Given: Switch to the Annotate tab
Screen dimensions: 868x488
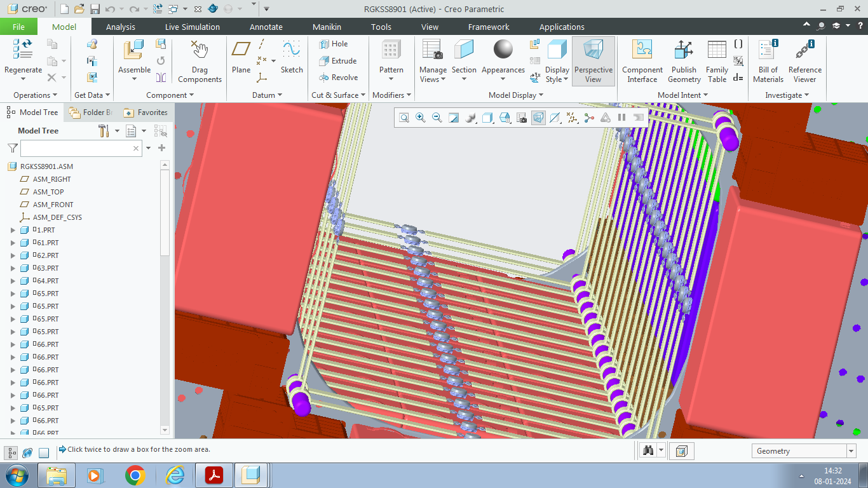Looking at the screenshot, I should pyautogui.click(x=266, y=27).
